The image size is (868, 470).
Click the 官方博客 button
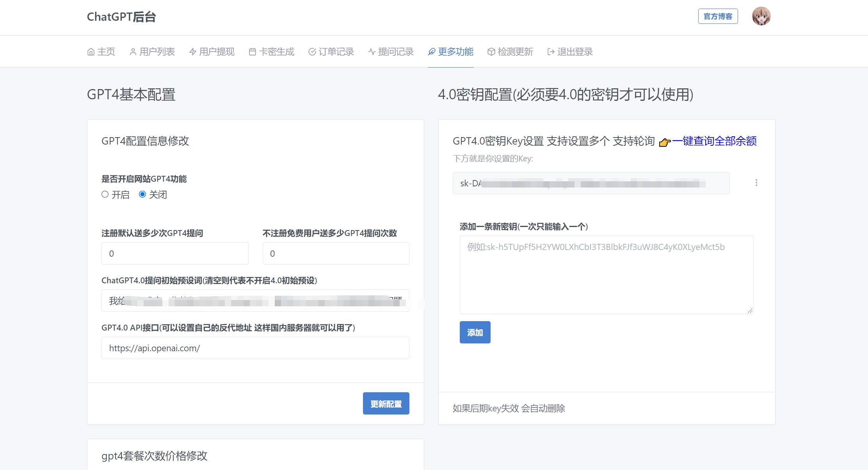click(718, 16)
